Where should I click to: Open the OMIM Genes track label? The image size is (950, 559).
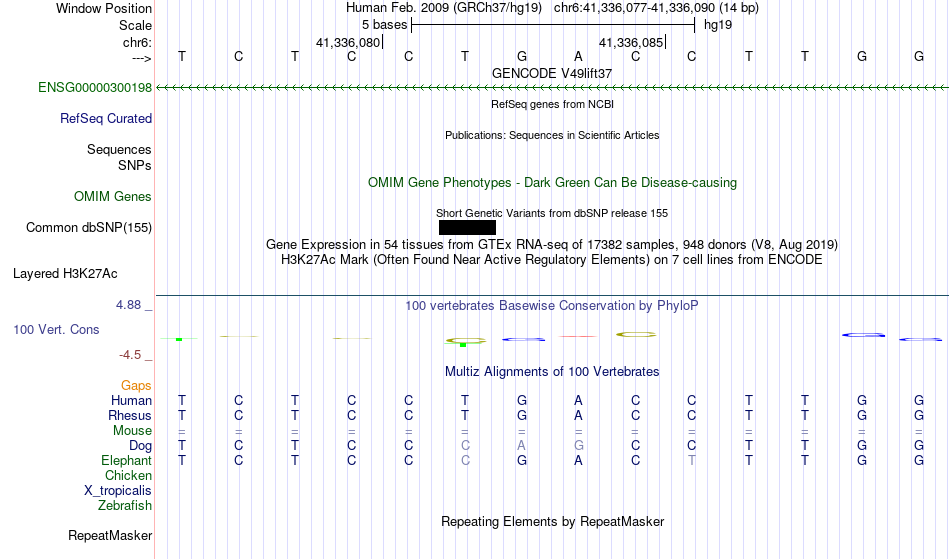[113, 197]
